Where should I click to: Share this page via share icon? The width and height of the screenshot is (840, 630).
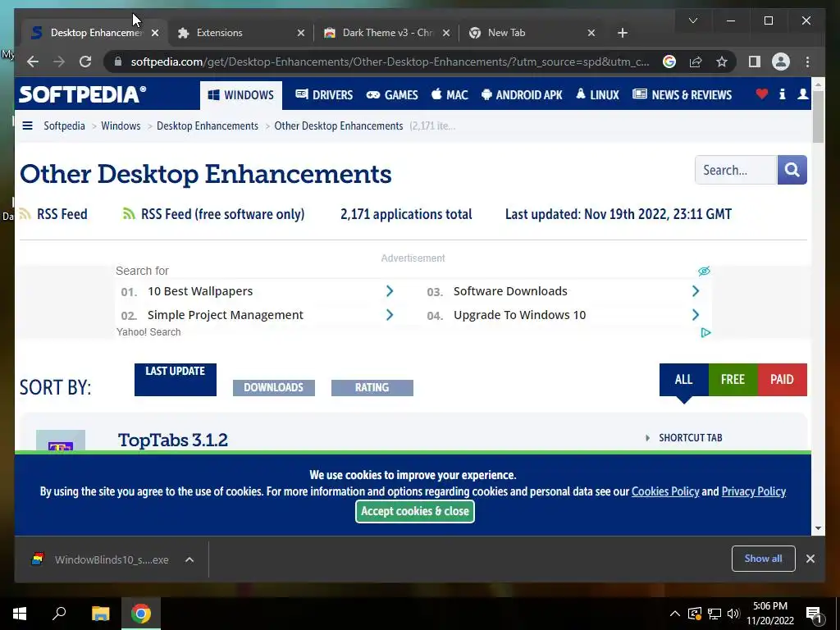coord(696,62)
